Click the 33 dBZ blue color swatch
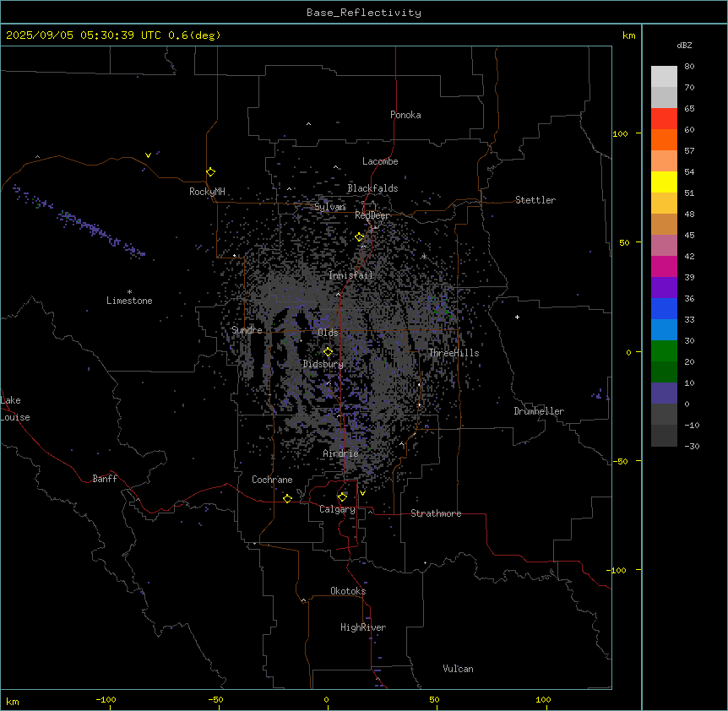 click(664, 329)
